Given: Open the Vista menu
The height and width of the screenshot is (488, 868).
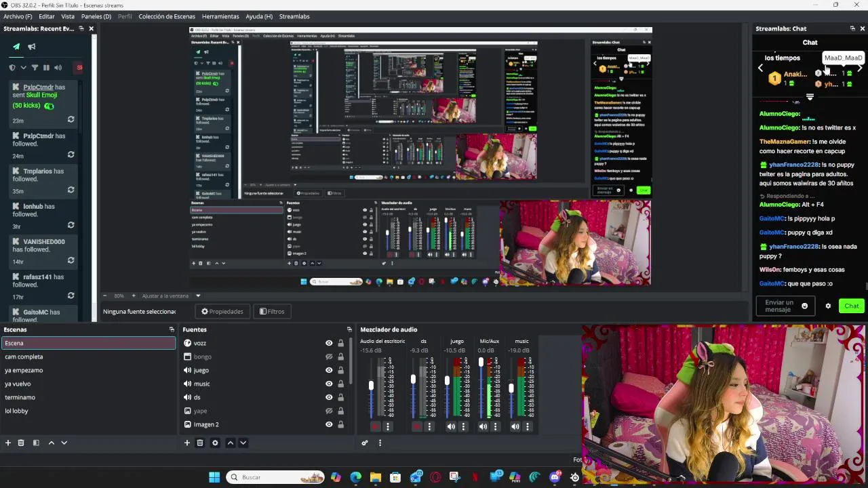Looking at the screenshot, I should click(68, 16).
